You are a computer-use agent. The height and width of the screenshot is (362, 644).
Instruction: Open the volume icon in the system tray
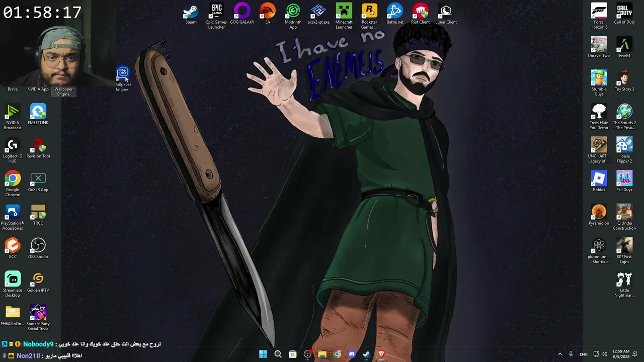click(x=604, y=354)
